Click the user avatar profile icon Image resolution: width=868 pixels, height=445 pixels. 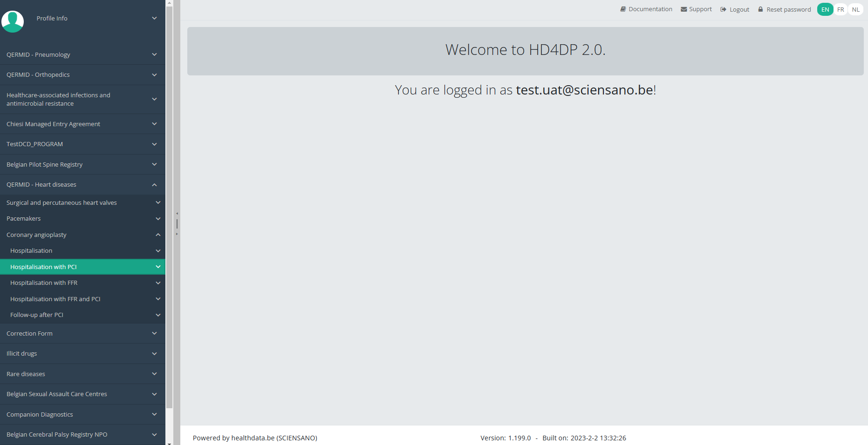[x=13, y=21]
